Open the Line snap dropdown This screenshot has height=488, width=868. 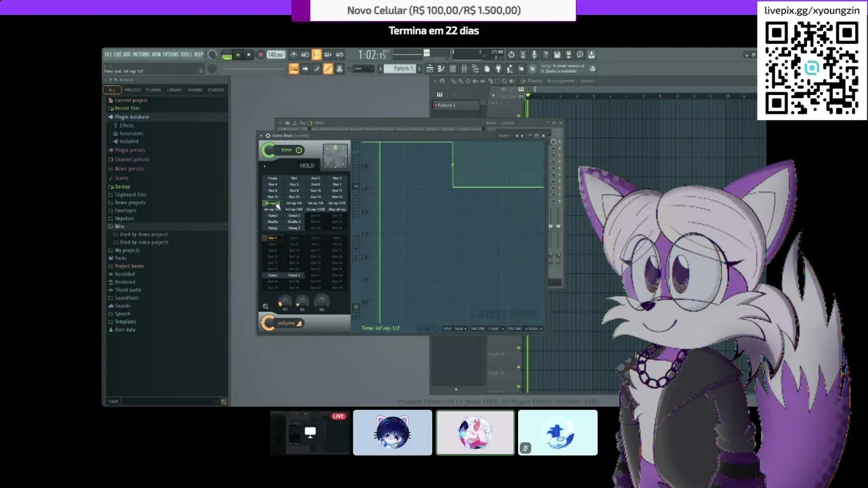pos(363,68)
